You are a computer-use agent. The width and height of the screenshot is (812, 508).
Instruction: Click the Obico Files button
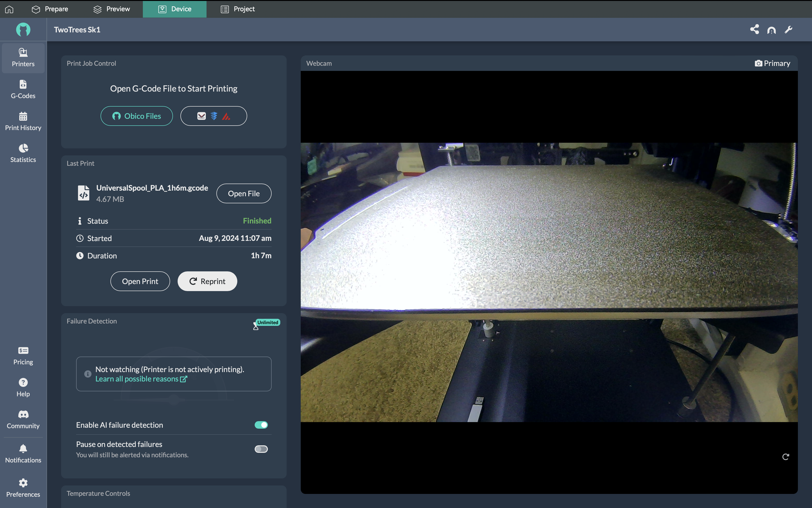[137, 116]
